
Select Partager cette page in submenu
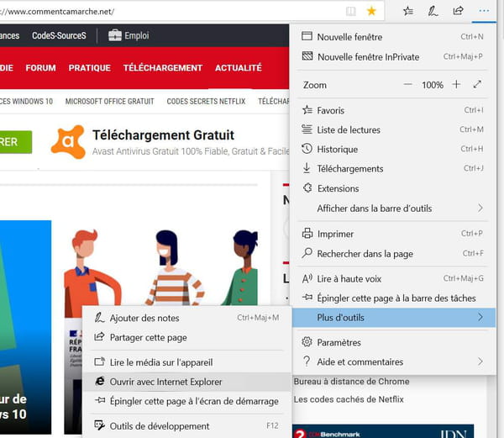[x=187, y=337]
